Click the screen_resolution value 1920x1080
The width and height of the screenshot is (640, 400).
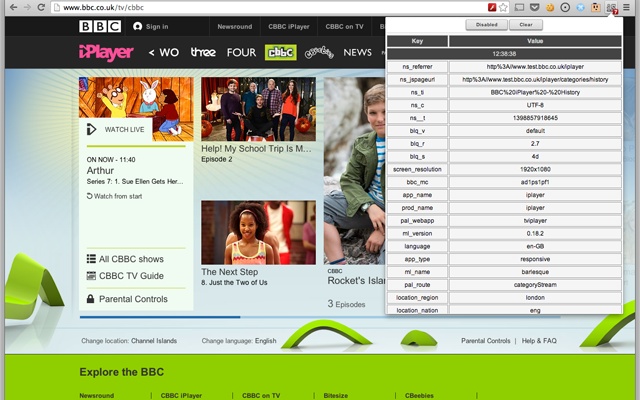[535, 169]
